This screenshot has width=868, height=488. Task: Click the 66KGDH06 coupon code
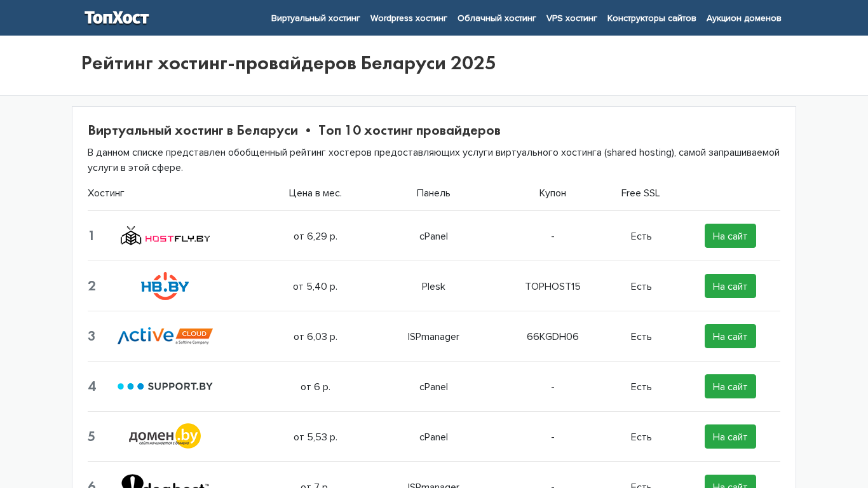553,337
